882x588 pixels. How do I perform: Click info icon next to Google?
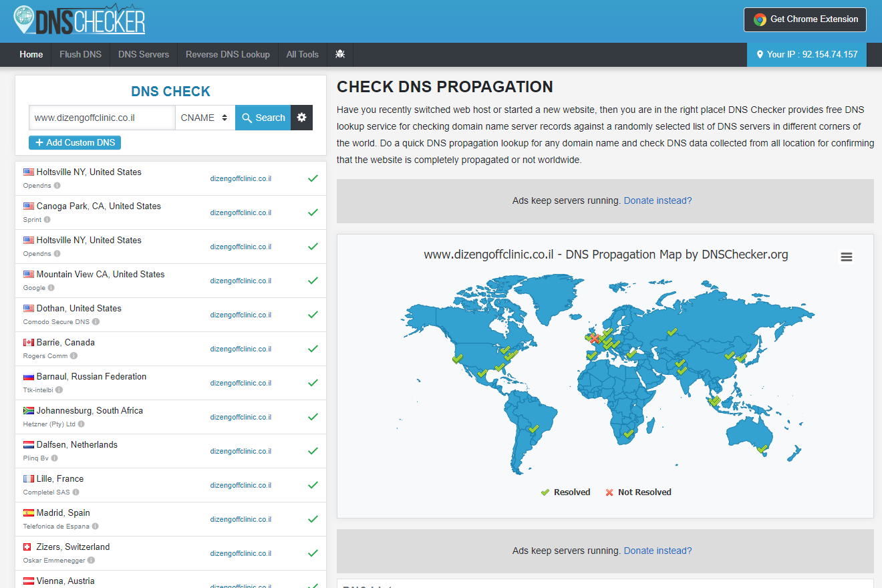pos(51,287)
